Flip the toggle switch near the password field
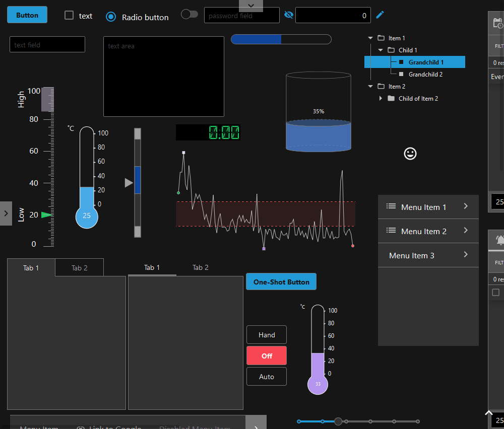504x429 pixels. click(190, 14)
